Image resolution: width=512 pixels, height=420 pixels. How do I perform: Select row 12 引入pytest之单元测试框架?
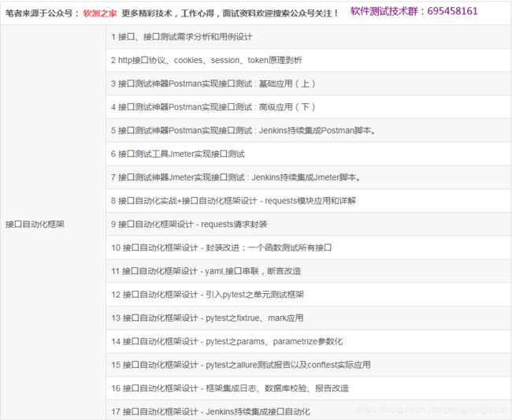tap(309, 295)
